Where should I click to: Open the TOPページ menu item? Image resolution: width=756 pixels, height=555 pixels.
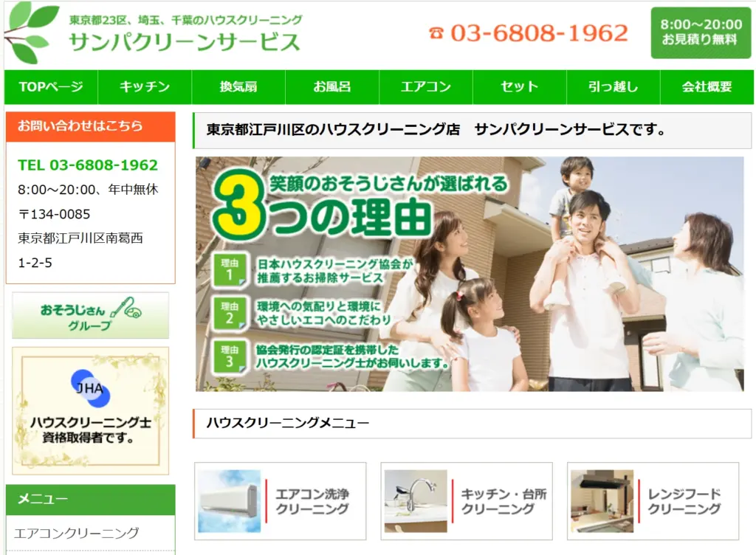(51, 87)
